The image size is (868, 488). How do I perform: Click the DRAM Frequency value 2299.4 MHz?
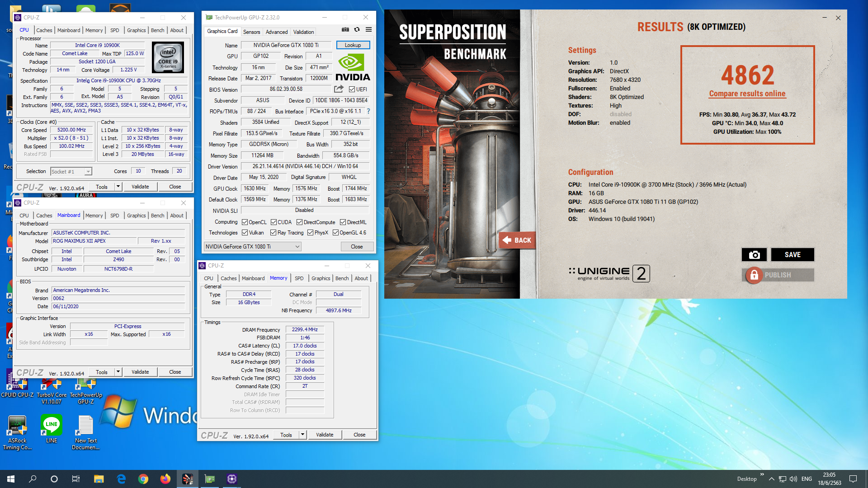point(305,329)
